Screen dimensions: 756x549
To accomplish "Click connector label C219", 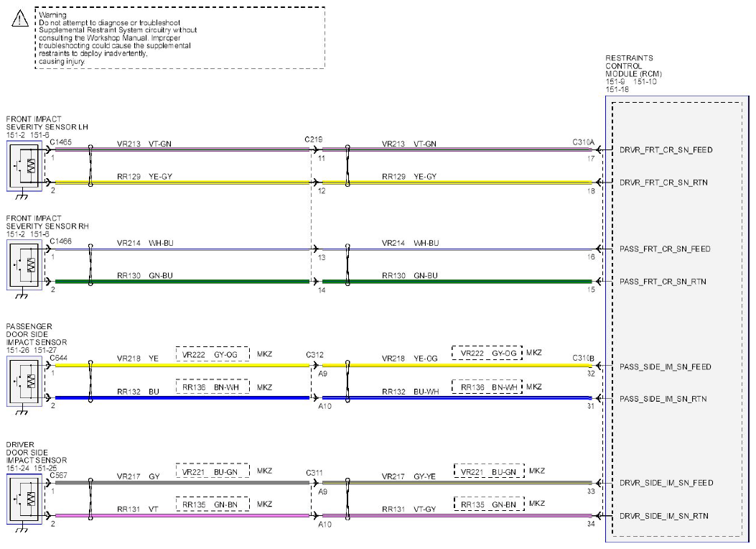I will [x=314, y=139].
